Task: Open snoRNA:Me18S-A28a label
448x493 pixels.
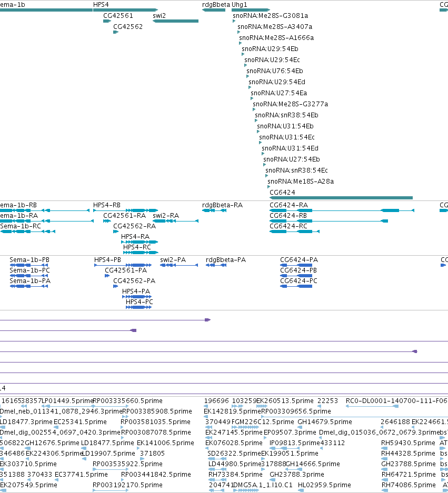Action: (301, 181)
